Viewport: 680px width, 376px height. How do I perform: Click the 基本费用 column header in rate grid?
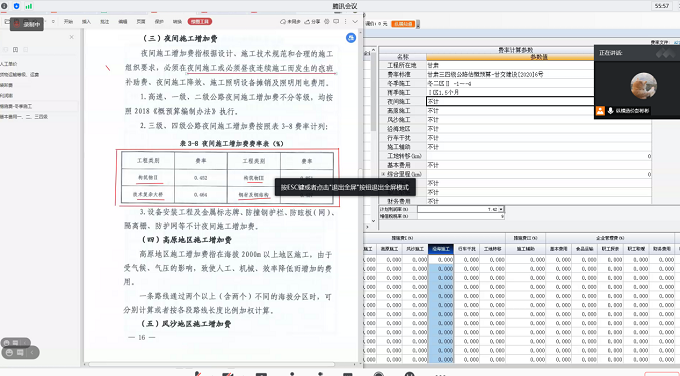[x=559, y=249]
